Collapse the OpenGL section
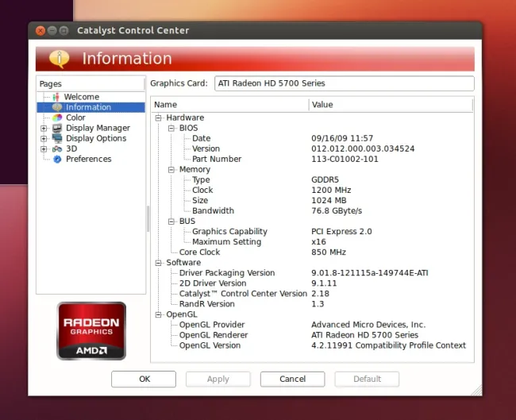Image resolution: width=516 pixels, height=420 pixels. click(x=159, y=314)
